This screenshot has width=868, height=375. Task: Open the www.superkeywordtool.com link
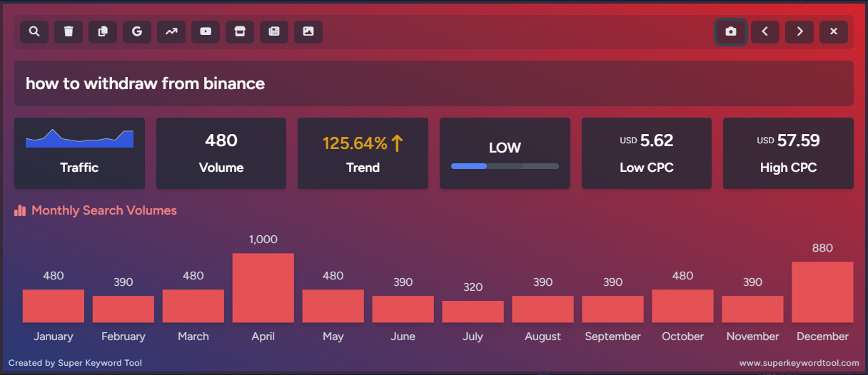point(799,364)
